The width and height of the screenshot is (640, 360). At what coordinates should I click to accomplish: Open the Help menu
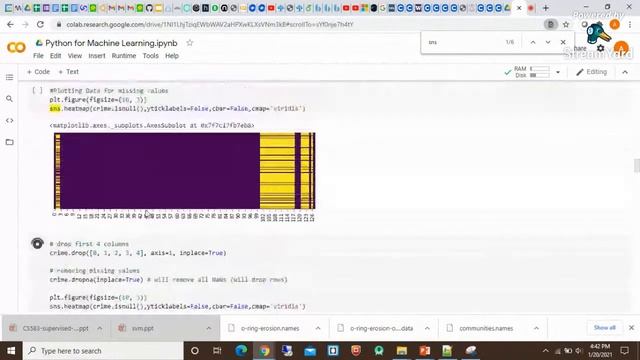(x=172, y=56)
